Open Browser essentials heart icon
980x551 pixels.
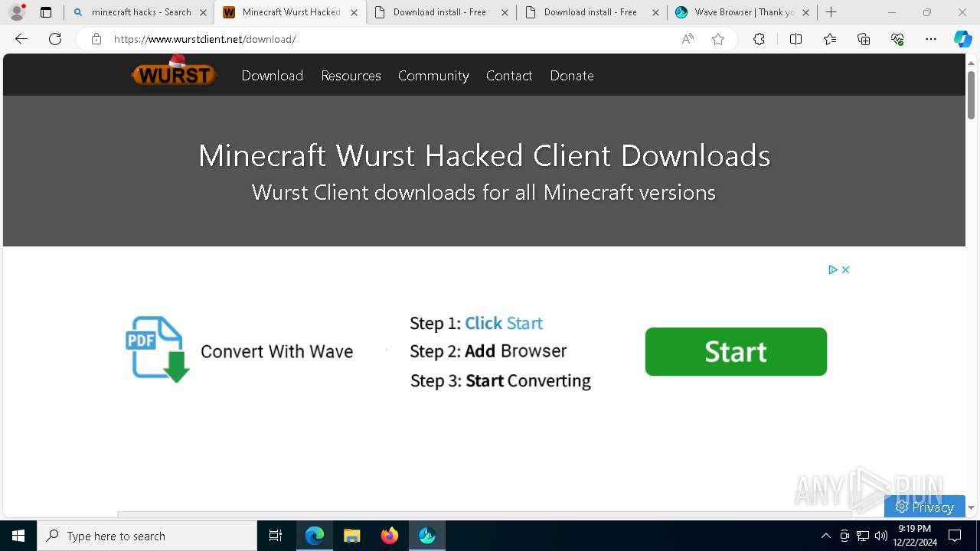[897, 39]
